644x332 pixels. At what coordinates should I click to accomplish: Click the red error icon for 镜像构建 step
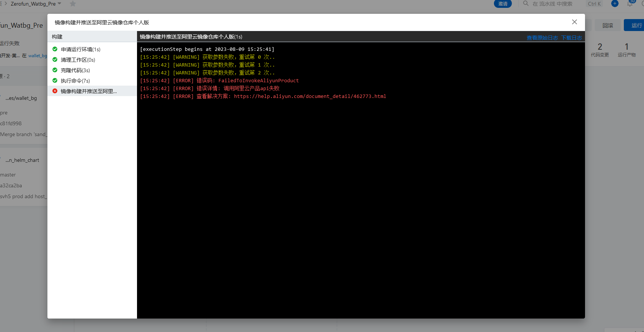(x=55, y=91)
